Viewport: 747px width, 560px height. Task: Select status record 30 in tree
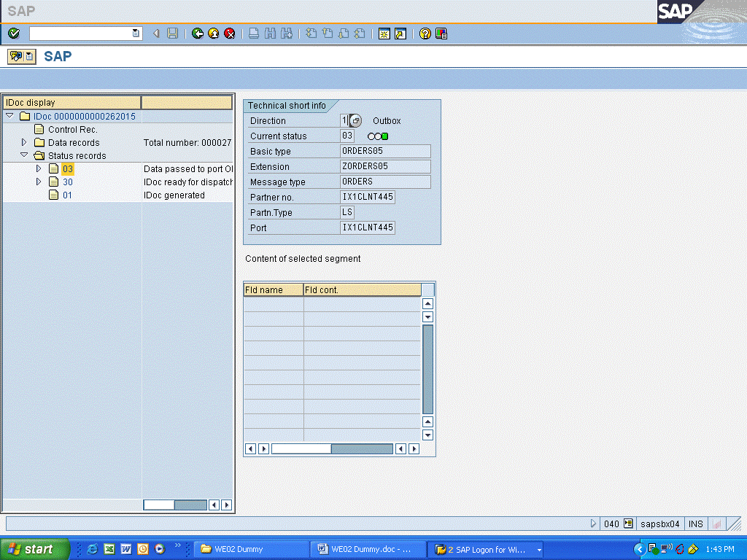pos(68,182)
